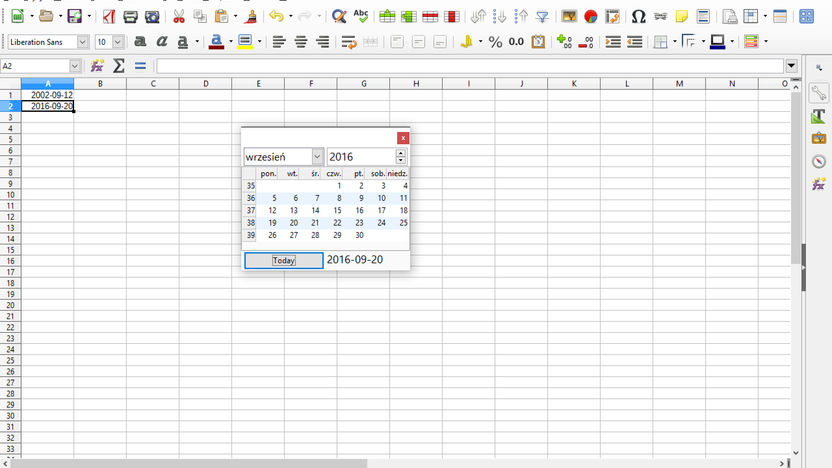Image resolution: width=832 pixels, height=468 pixels.
Task: Insert a row above
Action: point(387,16)
